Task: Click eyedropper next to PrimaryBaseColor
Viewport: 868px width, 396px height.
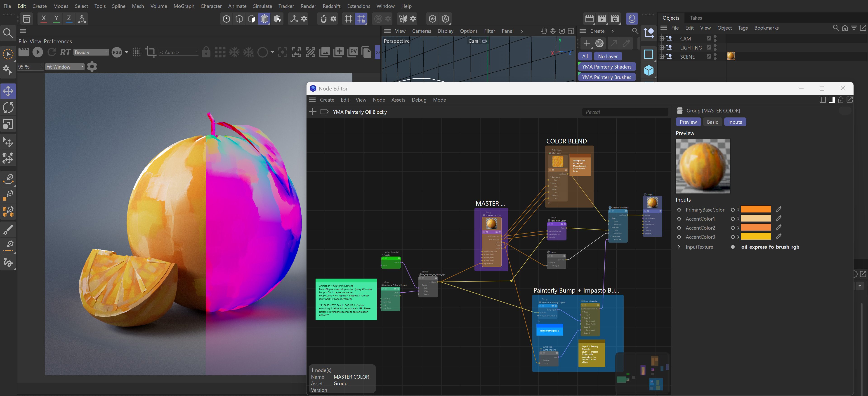Action: click(x=778, y=210)
